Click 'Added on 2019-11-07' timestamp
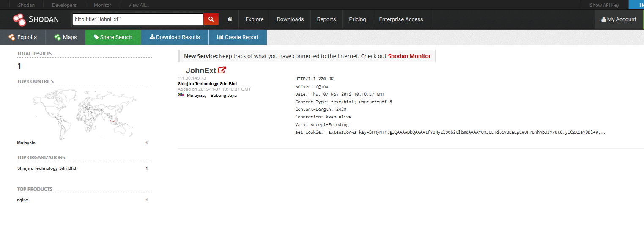 pyautogui.click(x=214, y=89)
